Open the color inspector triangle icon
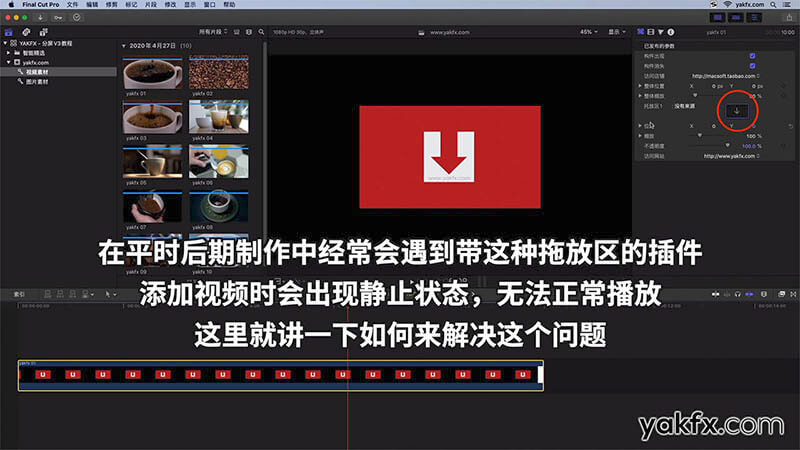Viewport: 800px width, 450px height. click(661, 32)
